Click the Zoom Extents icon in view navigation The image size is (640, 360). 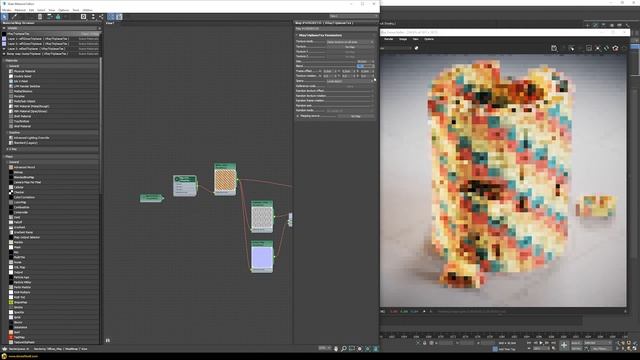click(x=360, y=349)
